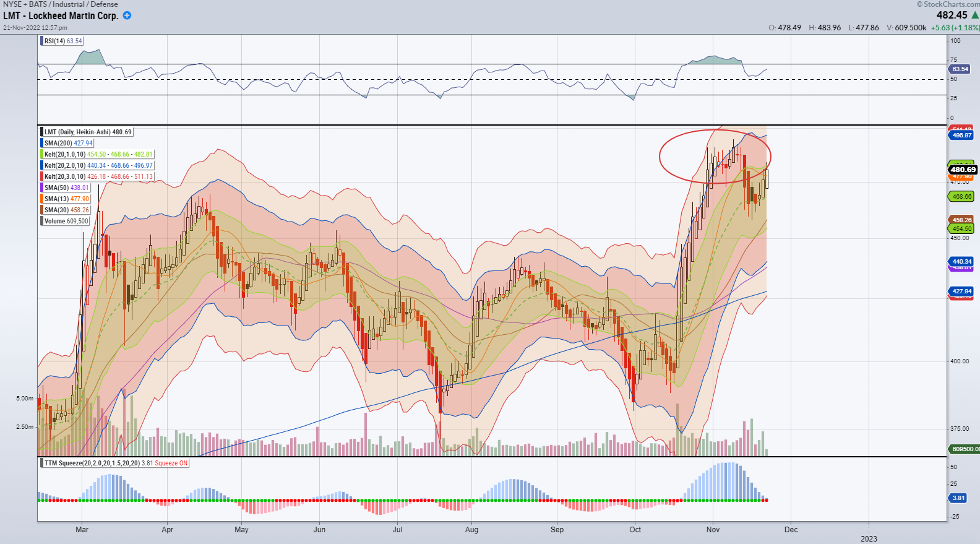Click the Oct label on the date axis
Image resolution: width=980 pixels, height=544 pixels.
click(635, 529)
